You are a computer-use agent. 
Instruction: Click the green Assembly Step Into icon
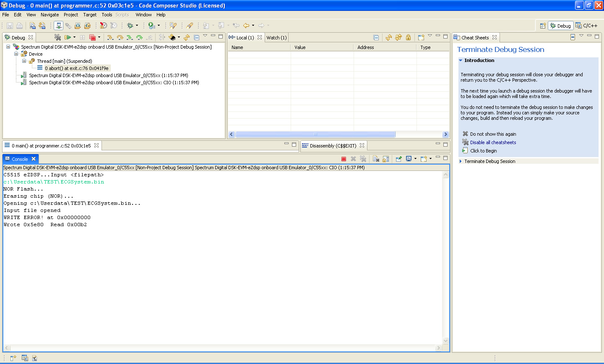coord(130,37)
